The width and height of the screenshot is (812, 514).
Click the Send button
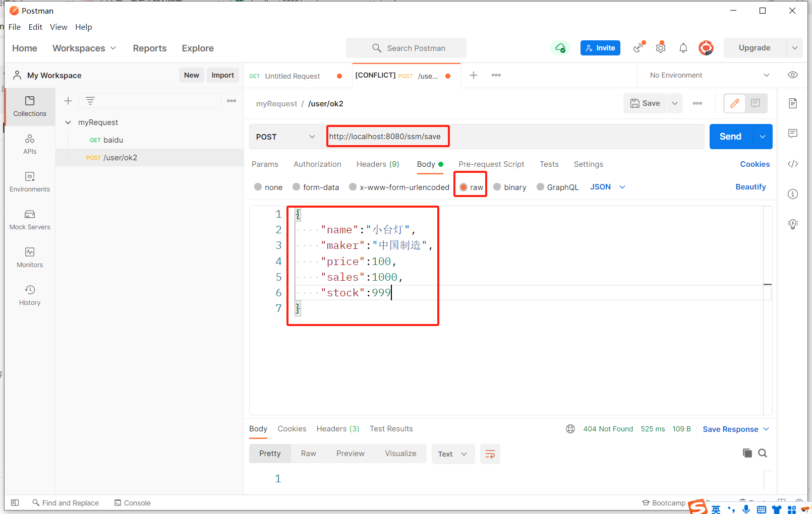(x=731, y=137)
